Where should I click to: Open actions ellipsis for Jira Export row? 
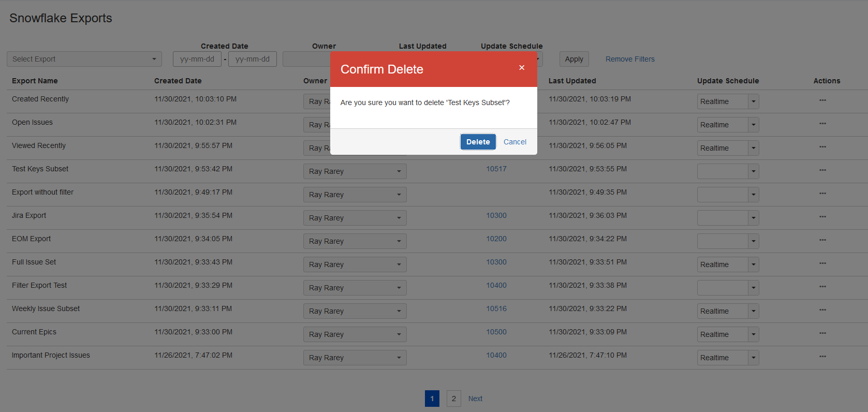pyautogui.click(x=822, y=217)
